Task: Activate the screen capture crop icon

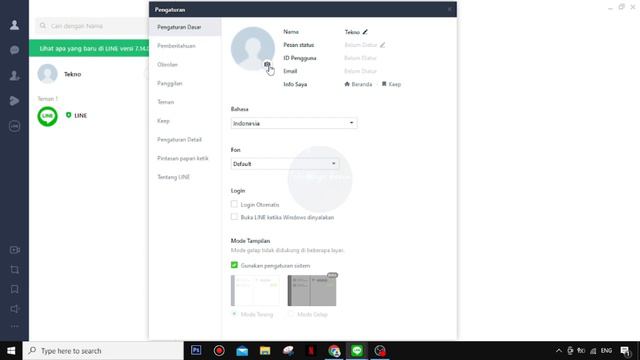Action: pos(15,270)
